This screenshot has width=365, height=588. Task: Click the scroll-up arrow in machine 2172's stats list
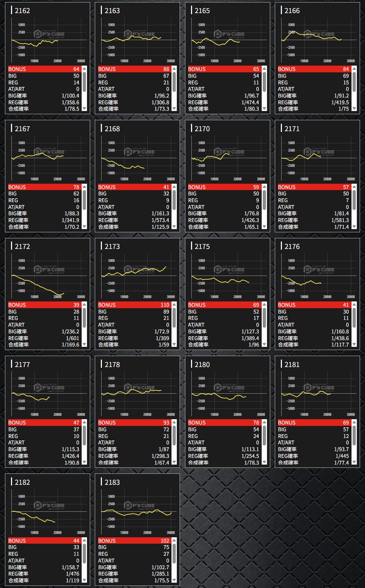pos(84,304)
